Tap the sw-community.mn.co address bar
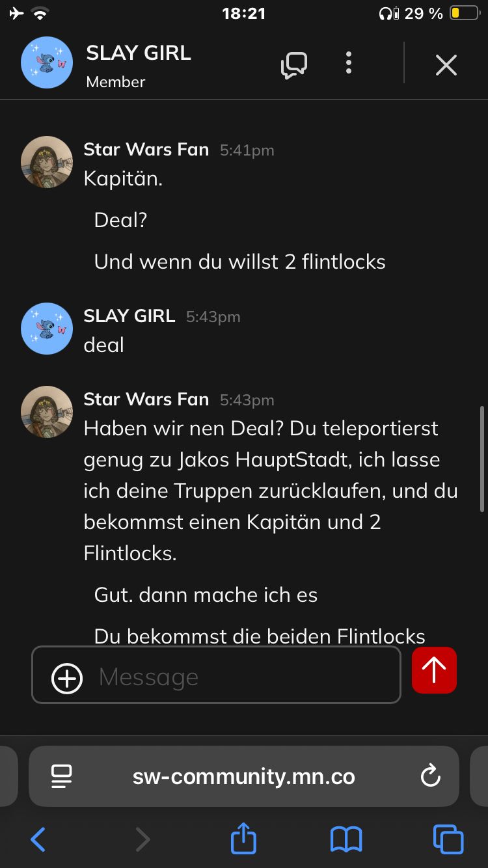 [x=244, y=776]
